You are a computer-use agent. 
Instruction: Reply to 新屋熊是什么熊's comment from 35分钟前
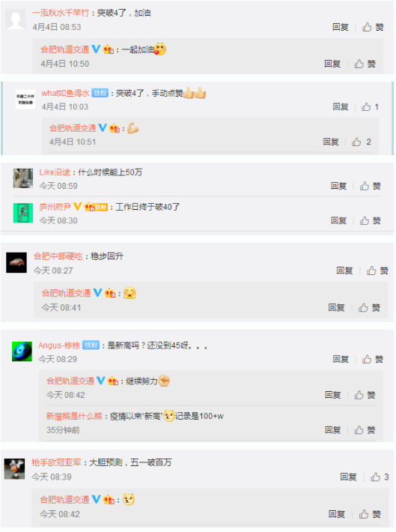point(332,430)
